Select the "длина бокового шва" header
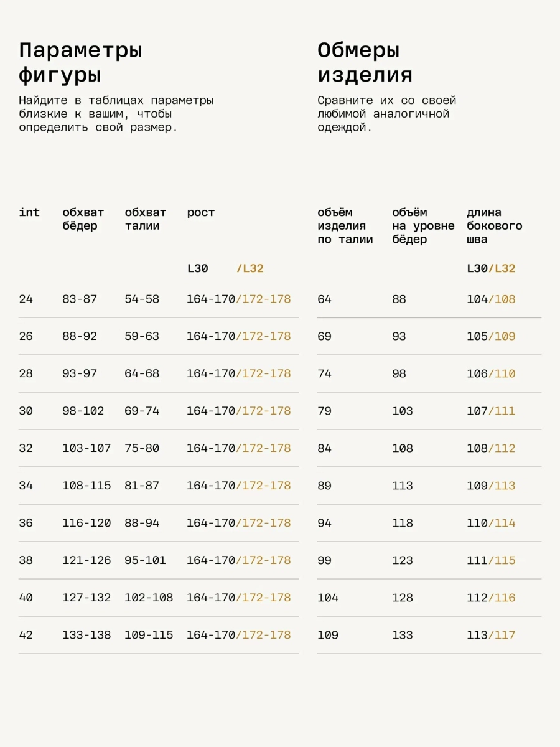Viewport: 560px width, 747px height. pos(495,225)
